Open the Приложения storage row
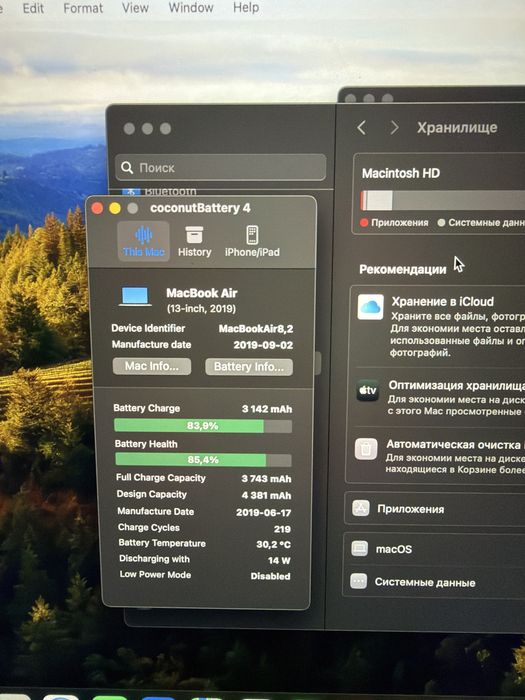 point(435,509)
